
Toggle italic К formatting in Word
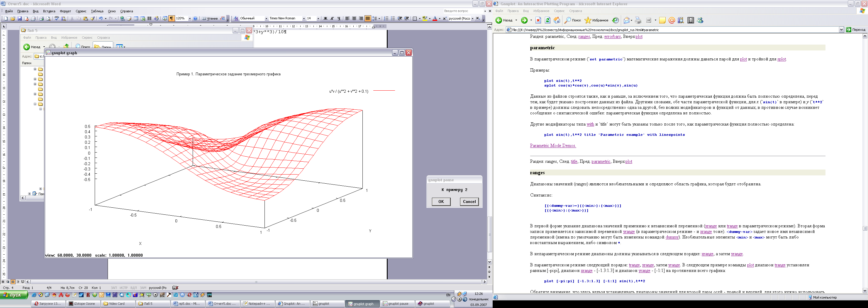[x=332, y=18]
